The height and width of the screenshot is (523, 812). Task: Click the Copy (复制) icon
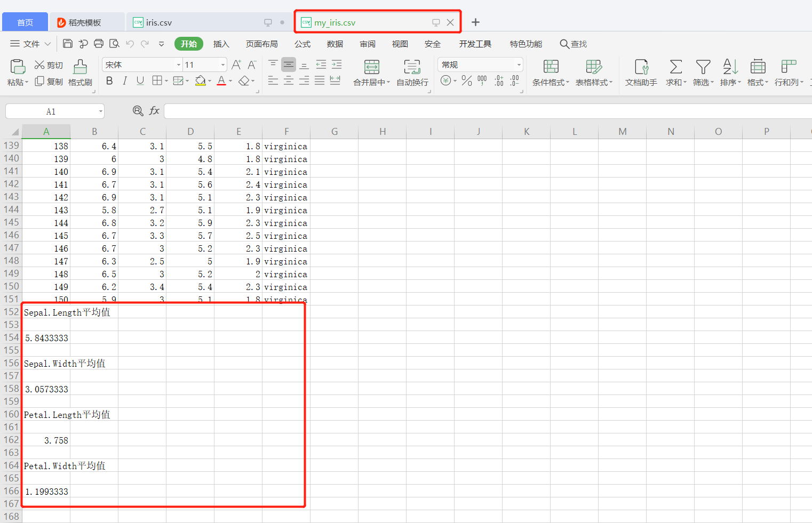click(39, 81)
